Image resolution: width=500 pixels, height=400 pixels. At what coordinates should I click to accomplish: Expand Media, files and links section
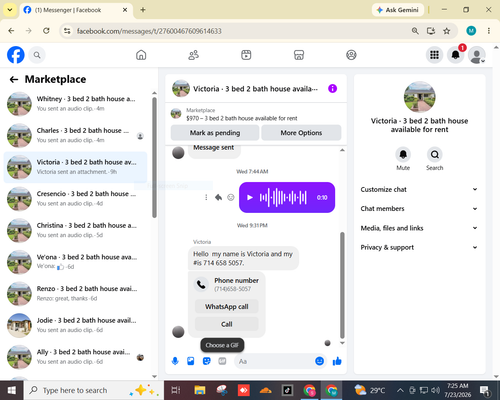[x=419, y=228]
